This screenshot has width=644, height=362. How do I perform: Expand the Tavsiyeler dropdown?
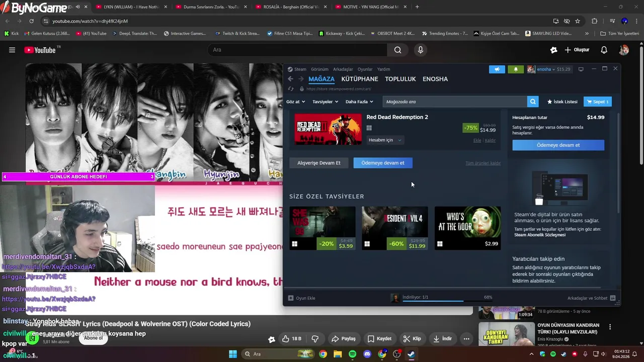pyautogui.click(x=325, y=102)
